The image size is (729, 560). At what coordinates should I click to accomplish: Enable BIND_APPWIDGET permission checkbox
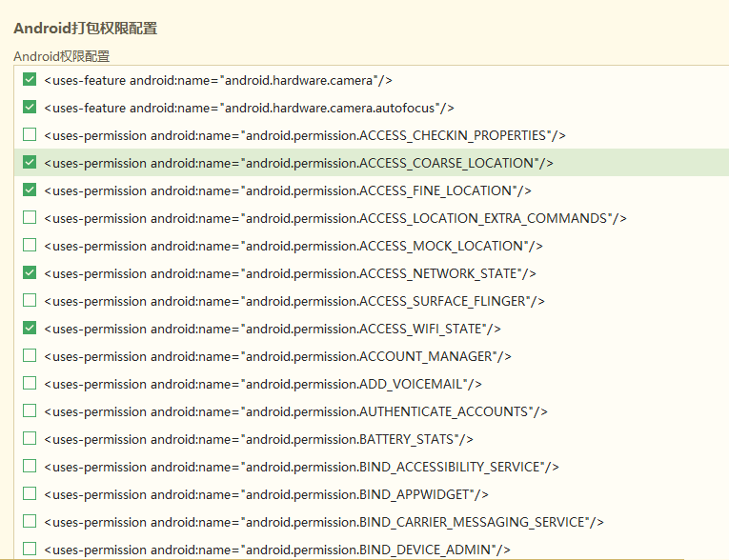[30, 494]
